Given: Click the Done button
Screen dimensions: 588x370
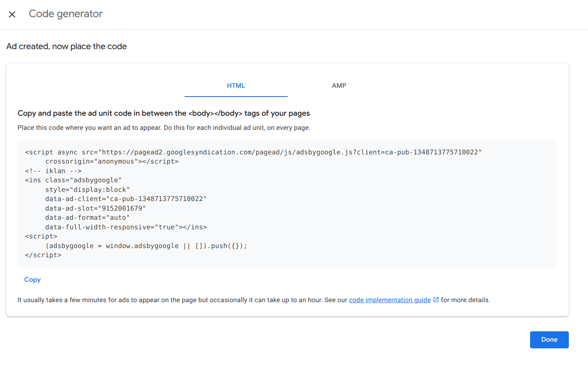Looking at the screenshot, I should pyautogui.click(x=549, y=340).
